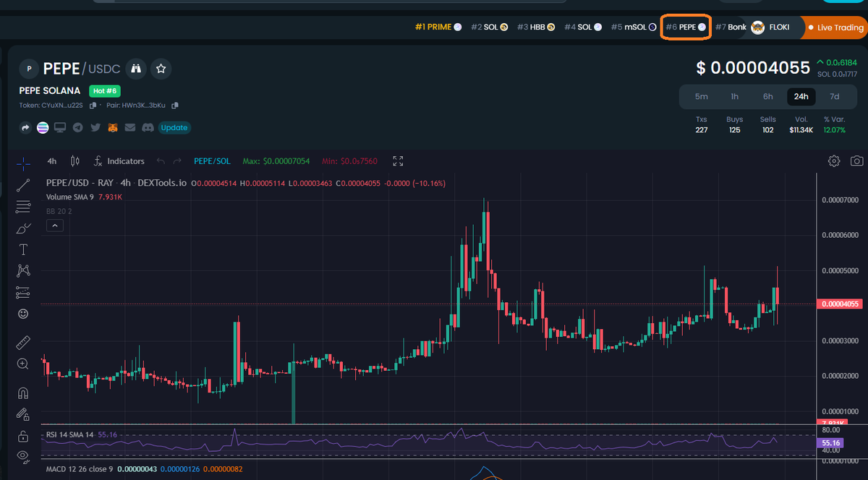Select the zoom in tool
The height and width of the screenshot is (480, 868).
[23, 364]
